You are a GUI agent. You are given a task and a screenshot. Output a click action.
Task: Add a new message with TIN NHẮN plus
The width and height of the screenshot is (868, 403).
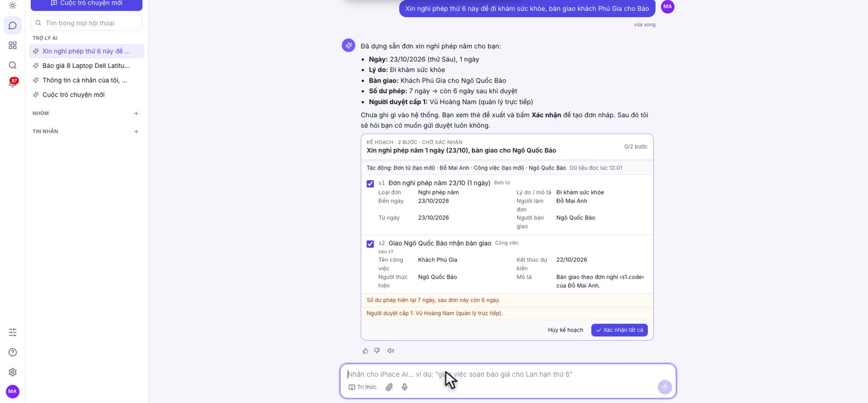click(136, 131)
